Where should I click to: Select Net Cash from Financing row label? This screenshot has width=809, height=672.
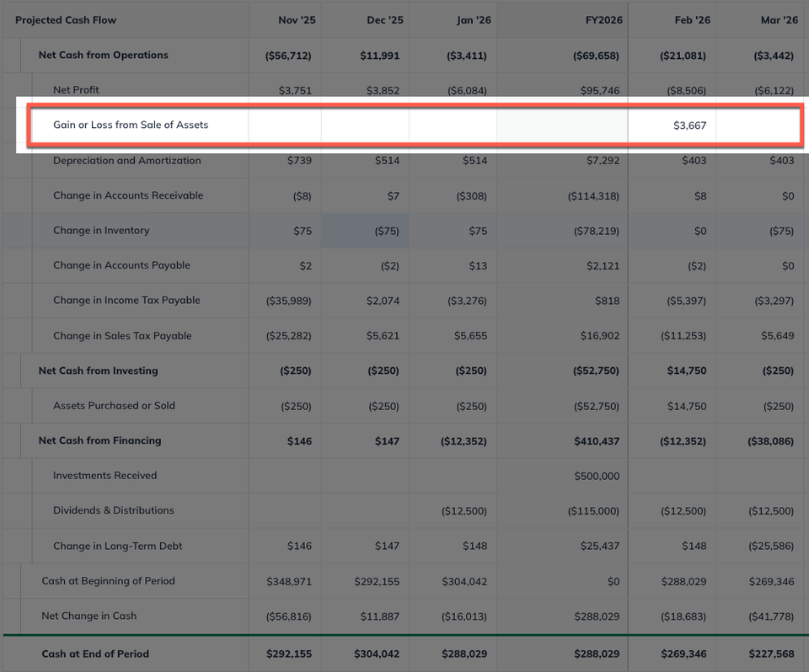click(x=99, y=440)
